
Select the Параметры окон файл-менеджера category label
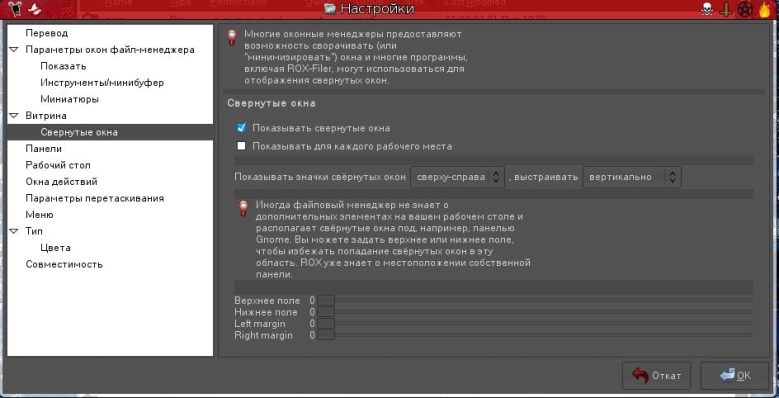pos(110,50)
